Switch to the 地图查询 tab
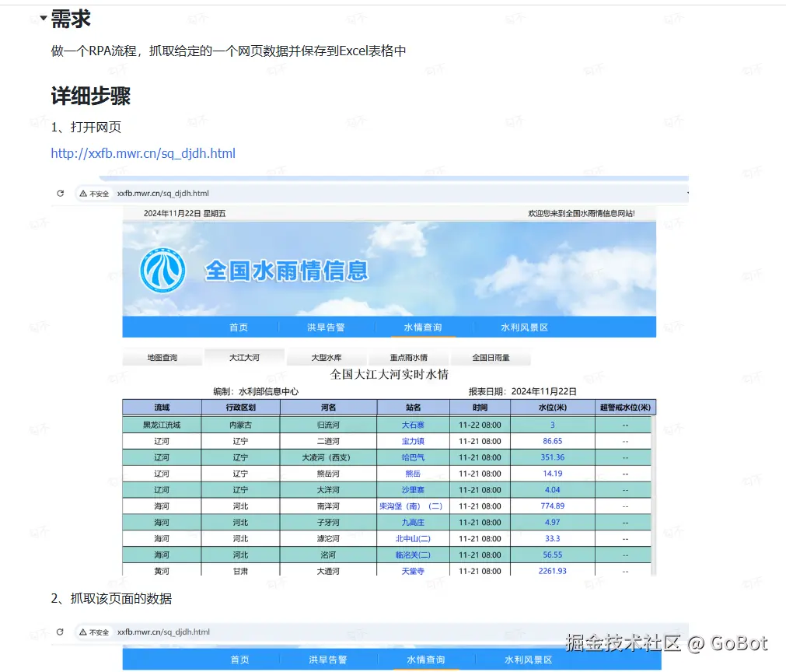786x672 pixels. tap(162, 357)
